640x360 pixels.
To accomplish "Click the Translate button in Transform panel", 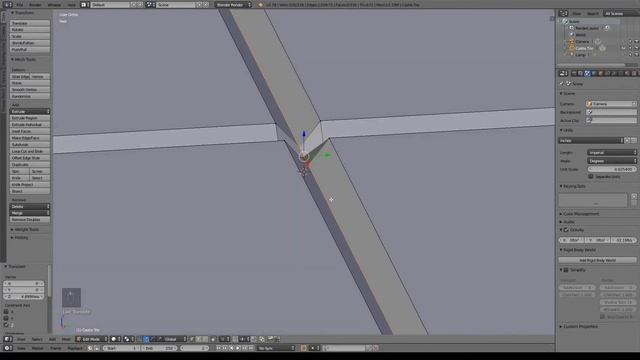I will tap(30, 23).
